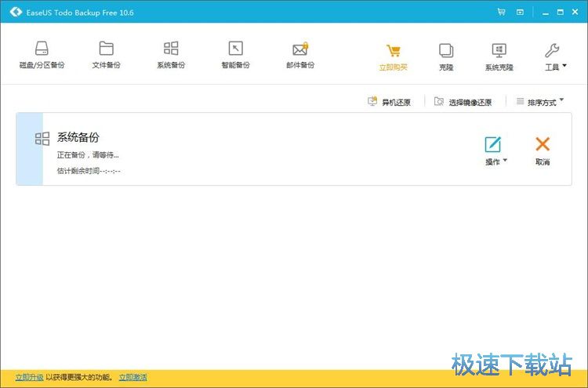Screen dimensions: 588x388
Task: Click Transfer Restore (异机还原)
Action: click(x=390, y=102)
